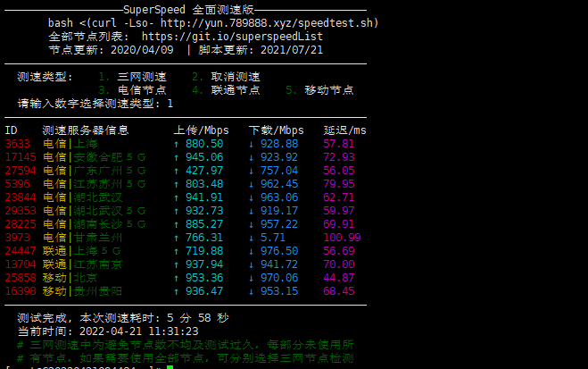Select server ID 17145

(x=21, y=157)
